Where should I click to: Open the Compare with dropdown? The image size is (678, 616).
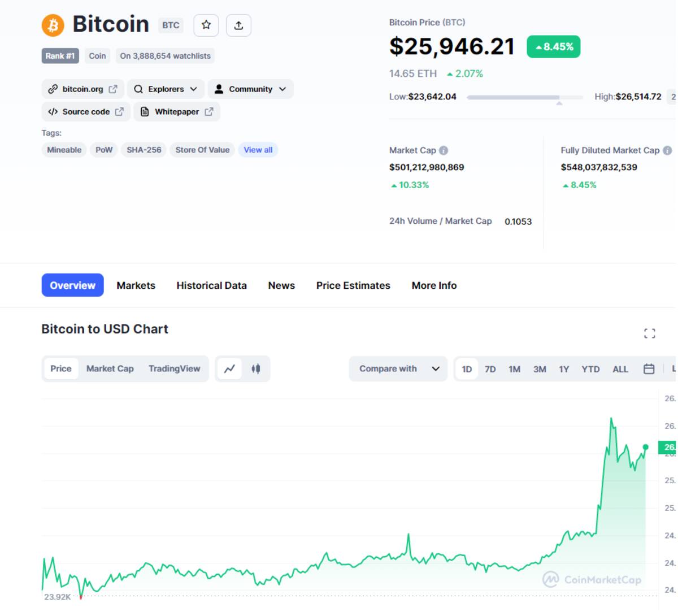pyautogui.click(x=398, y=369)
